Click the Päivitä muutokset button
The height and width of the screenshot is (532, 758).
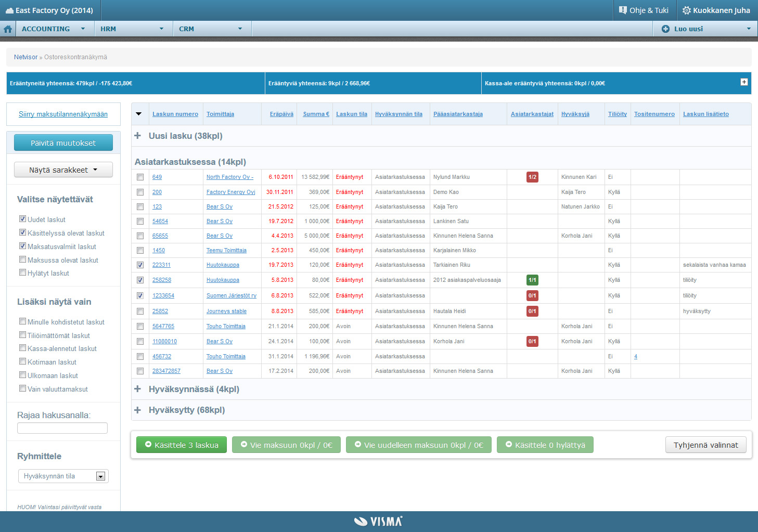tap(63, 143)
